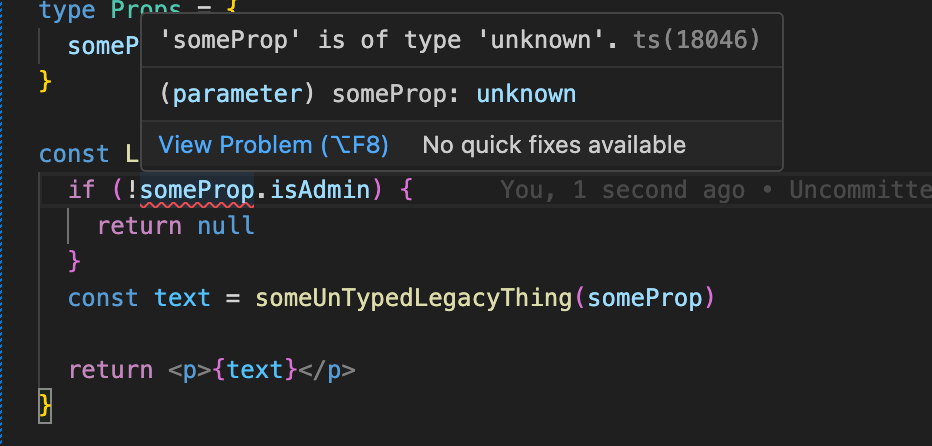Viewport: 932px width, 446px height.
Task: Click the ts(18046) error code in tooltip
Action: 696,41
